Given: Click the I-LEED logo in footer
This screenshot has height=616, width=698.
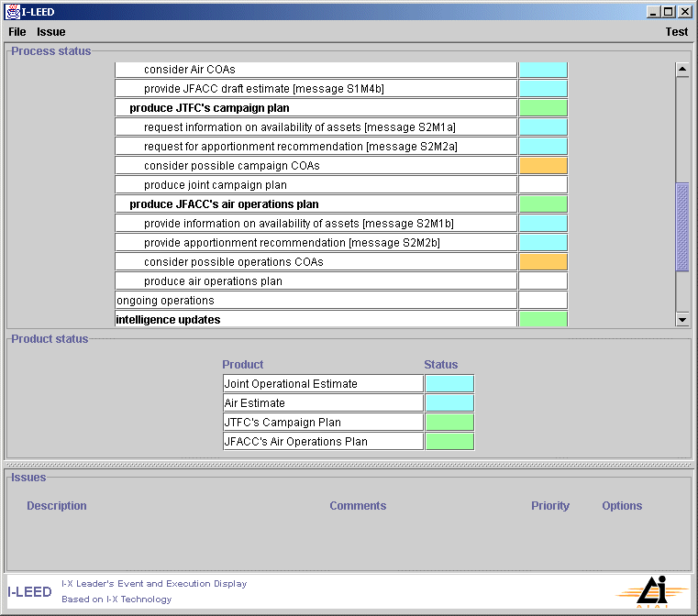Looking at the screenshot, I should tap(30, 592).
